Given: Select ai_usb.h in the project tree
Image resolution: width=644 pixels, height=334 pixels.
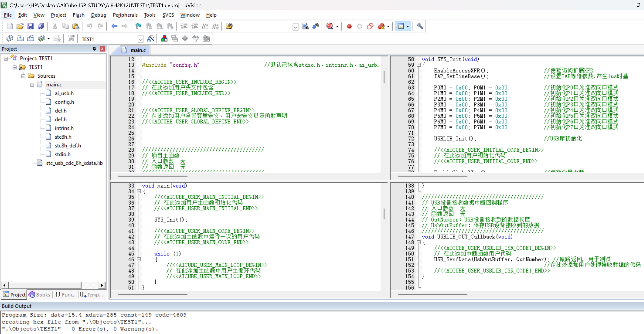Looking at the screenshot, I should (x=64, y=93).
